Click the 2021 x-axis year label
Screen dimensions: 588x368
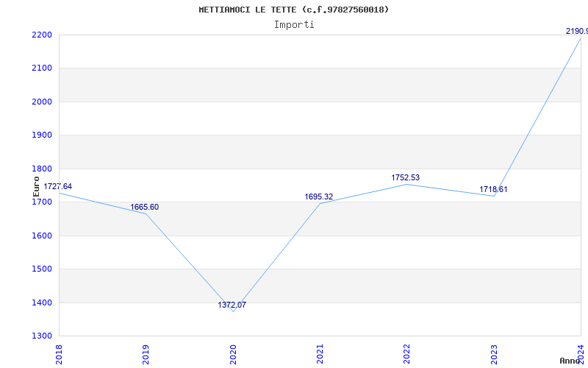coord(320,353)
